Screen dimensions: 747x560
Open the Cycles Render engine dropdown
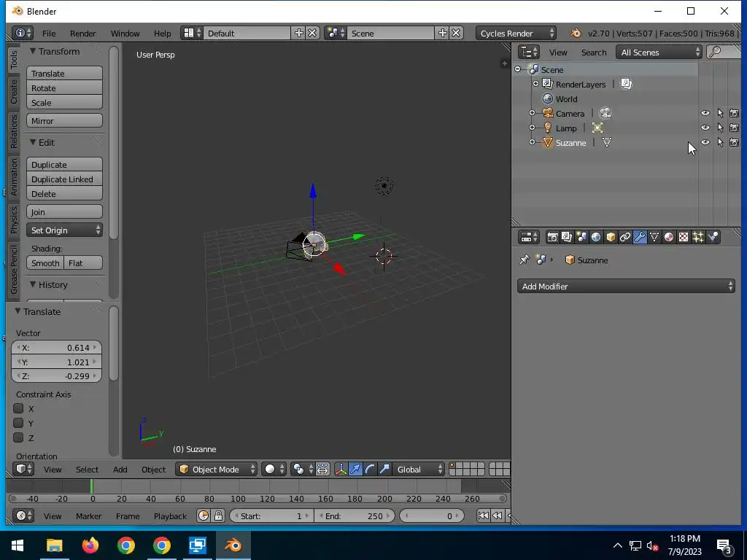[x=516, y=33]
